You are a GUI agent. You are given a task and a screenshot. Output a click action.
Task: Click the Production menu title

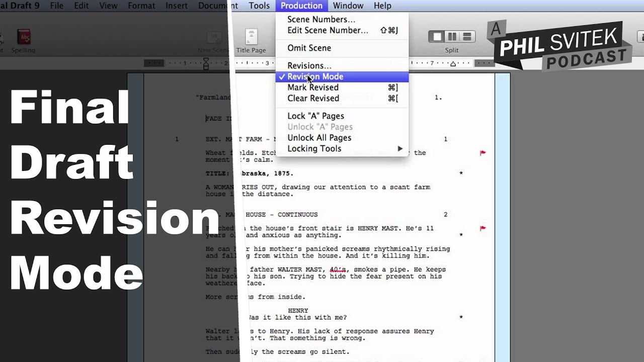[301, 6]
